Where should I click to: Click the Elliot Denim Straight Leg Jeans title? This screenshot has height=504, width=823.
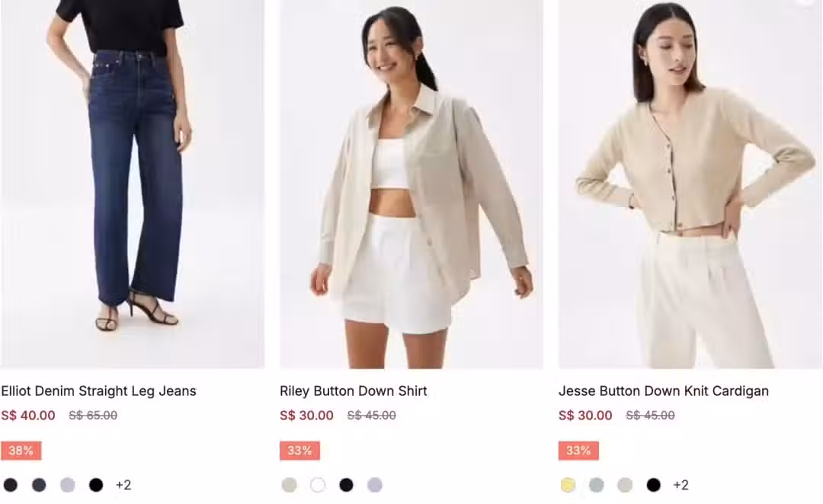click(x=98, y=391)
